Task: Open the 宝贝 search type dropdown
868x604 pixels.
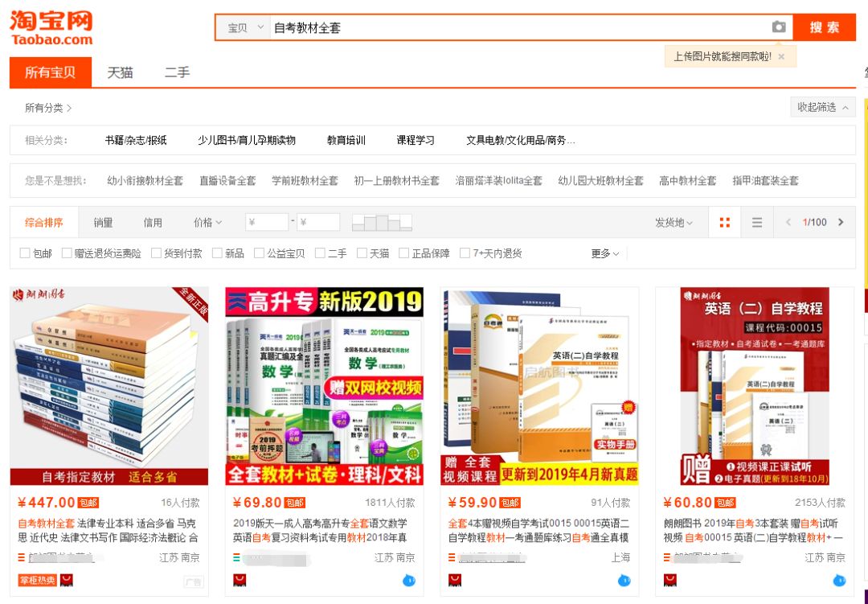Action: 244,28
